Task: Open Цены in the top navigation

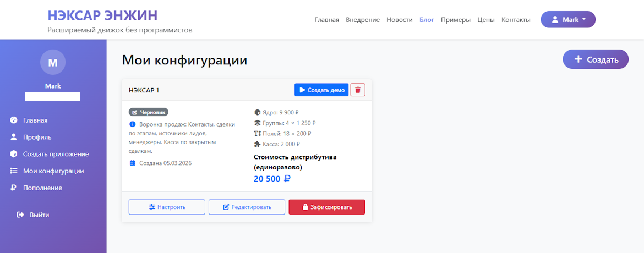Action: pos(486,20)
